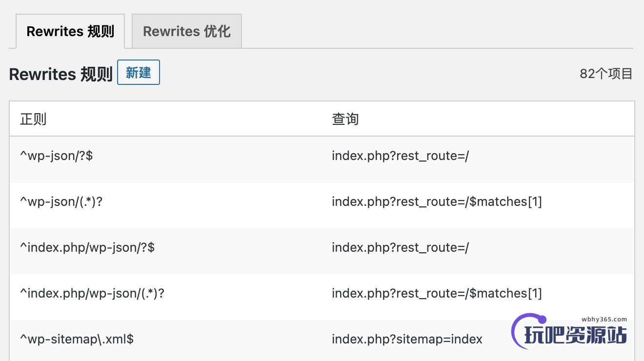Click the query value for ^wp-json/(.*)? rule
The image size is (644, 361).
[x=437, y=201]
